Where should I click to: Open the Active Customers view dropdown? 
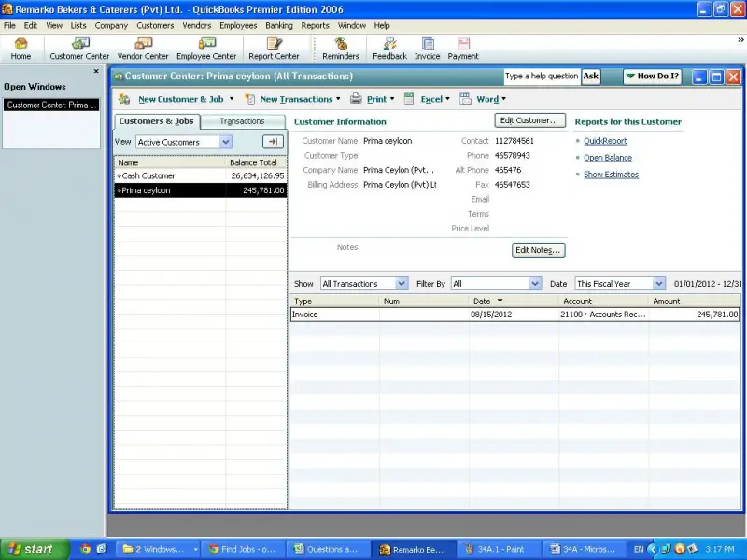[x=184, y=142]
